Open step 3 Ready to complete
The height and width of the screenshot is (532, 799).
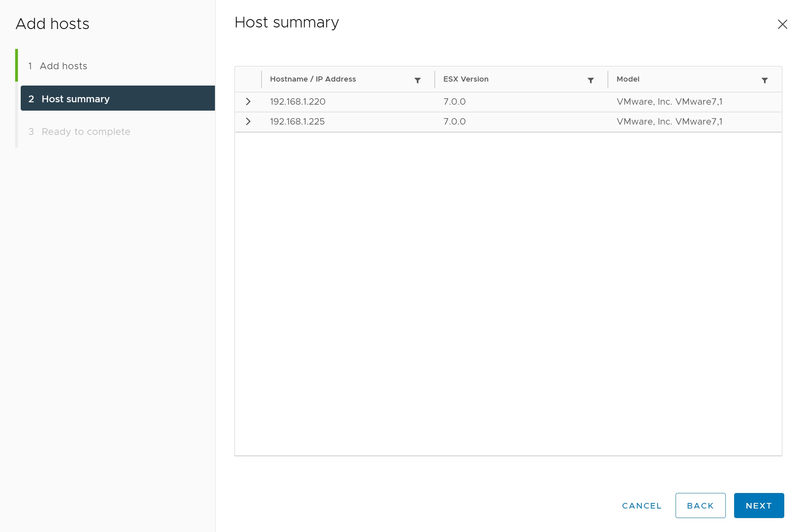coord(86,132)
